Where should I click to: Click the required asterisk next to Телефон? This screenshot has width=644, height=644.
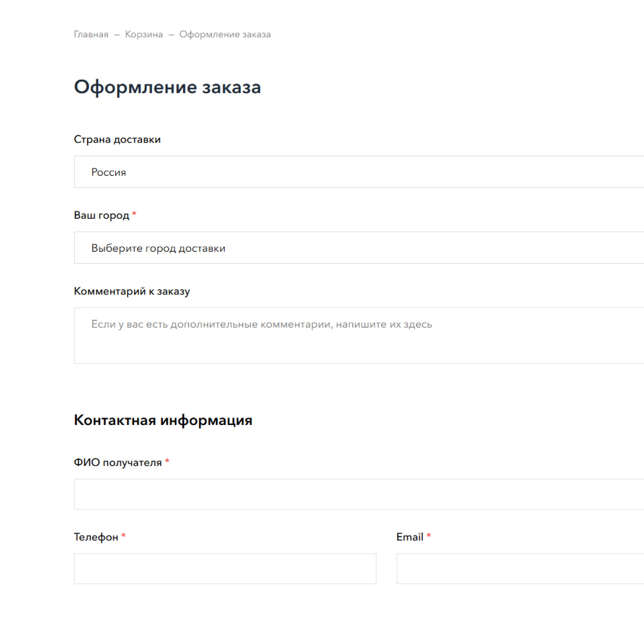pyautogui.click(x=123, y=536)
